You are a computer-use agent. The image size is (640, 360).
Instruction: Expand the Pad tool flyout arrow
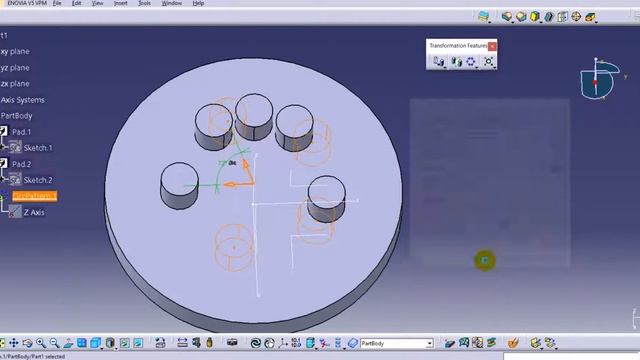click(x=513, y=22)
